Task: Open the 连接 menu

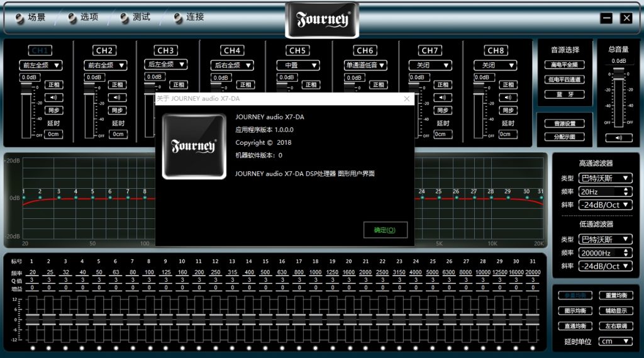Action: 189,17
